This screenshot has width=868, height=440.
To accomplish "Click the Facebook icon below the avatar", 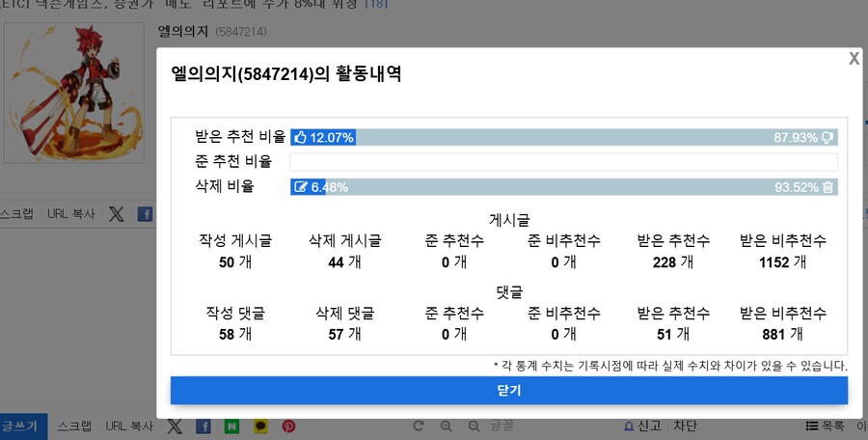I will [x=145, y=214].
